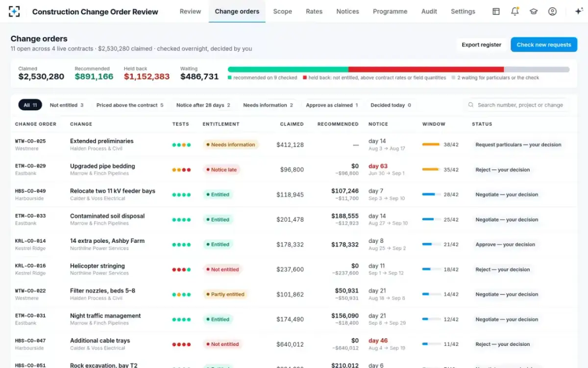Click the Window column header
Viewport: 588px width, 368px height.
coord(434,124)
